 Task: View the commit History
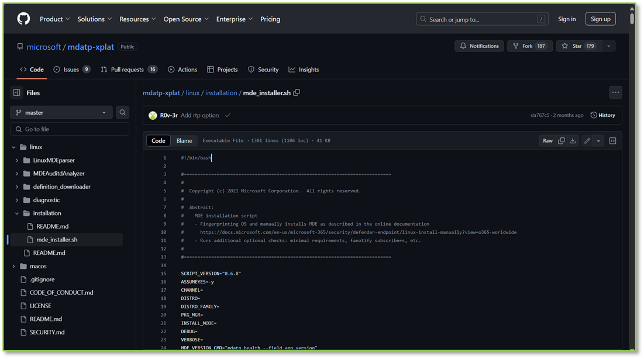click(603, 115)
